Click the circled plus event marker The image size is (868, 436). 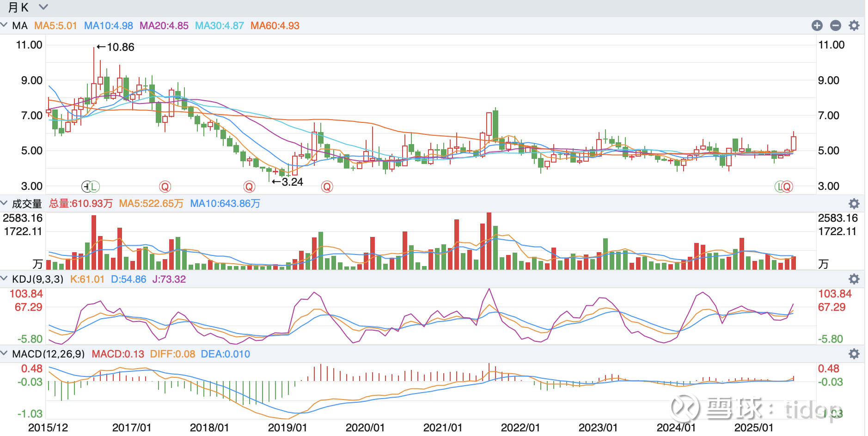point(86,187)
